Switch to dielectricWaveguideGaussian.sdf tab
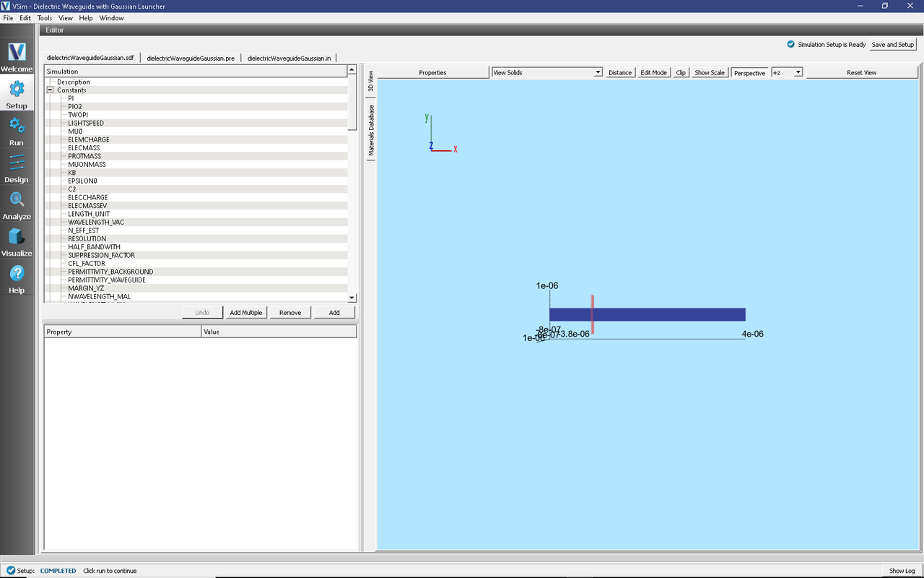The image size is (924, 578). (90, 58)
